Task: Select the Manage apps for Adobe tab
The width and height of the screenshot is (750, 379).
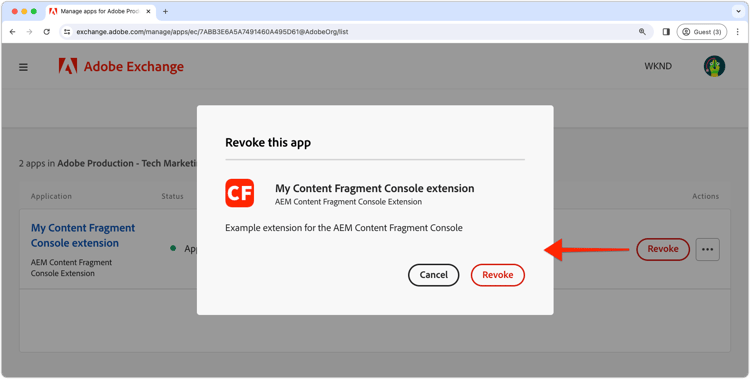Action: click(x=99, y=11)
